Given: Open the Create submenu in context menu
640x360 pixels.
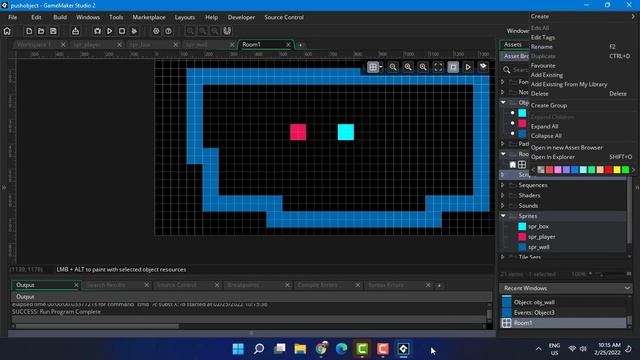Looking at the screenshot, I should point(584,16).
